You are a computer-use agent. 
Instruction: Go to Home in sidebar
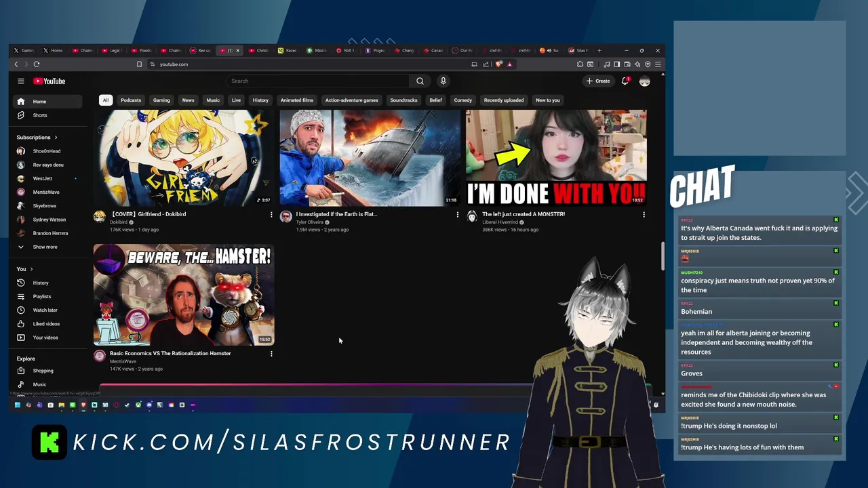coord(47,102)
